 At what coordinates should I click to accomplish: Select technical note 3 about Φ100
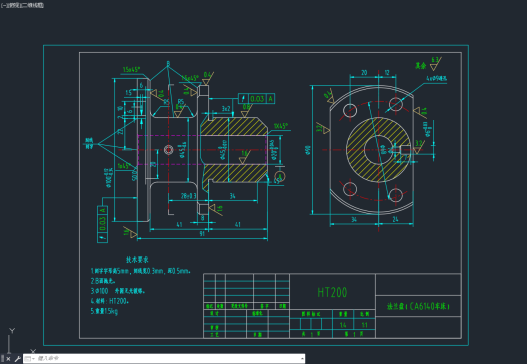tap(118, 291)
